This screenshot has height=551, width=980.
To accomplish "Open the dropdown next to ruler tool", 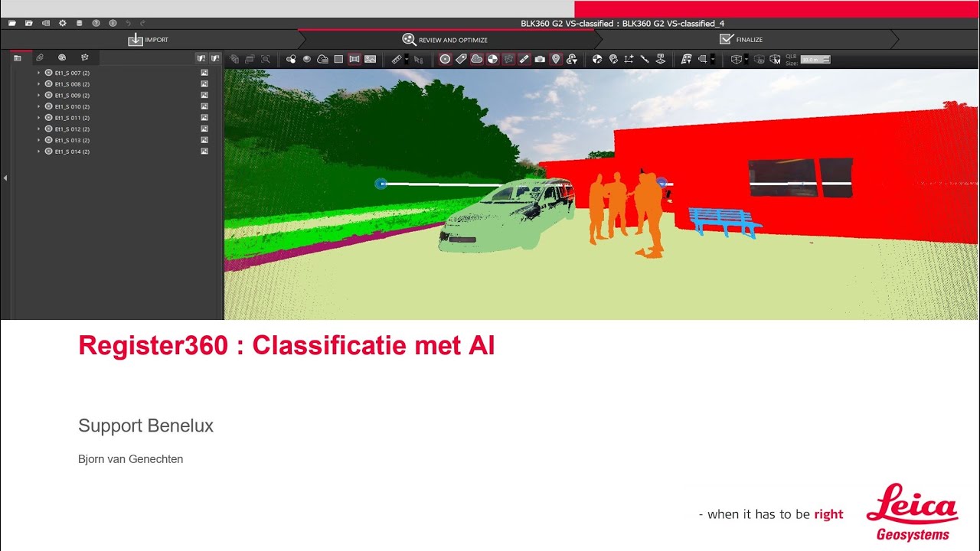I will [407, 59].
